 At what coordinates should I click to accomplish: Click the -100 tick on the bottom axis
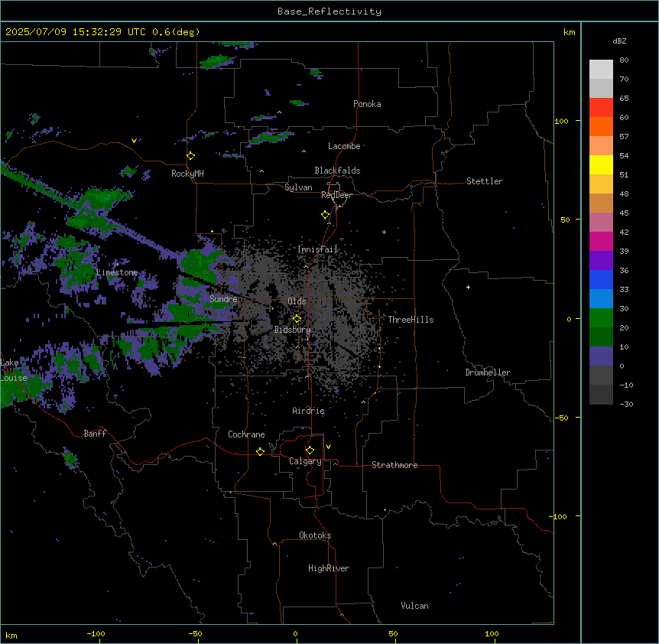pos(96,634)
